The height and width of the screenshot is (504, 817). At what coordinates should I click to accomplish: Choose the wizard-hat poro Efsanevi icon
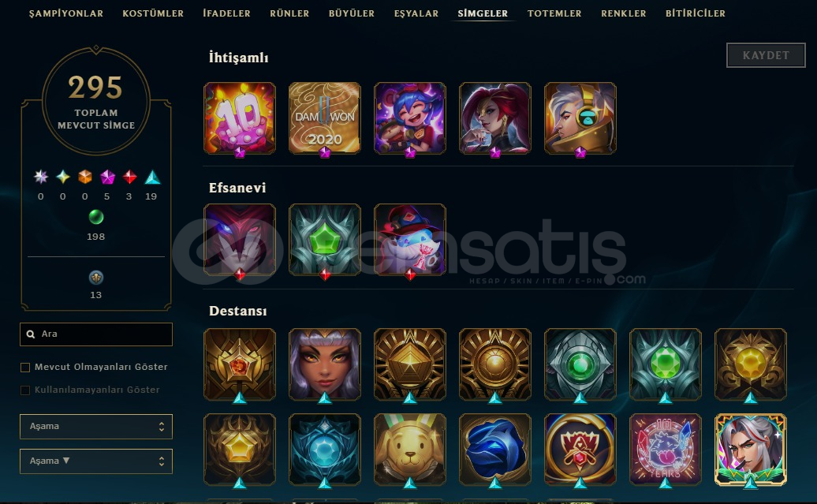[410, 240]
